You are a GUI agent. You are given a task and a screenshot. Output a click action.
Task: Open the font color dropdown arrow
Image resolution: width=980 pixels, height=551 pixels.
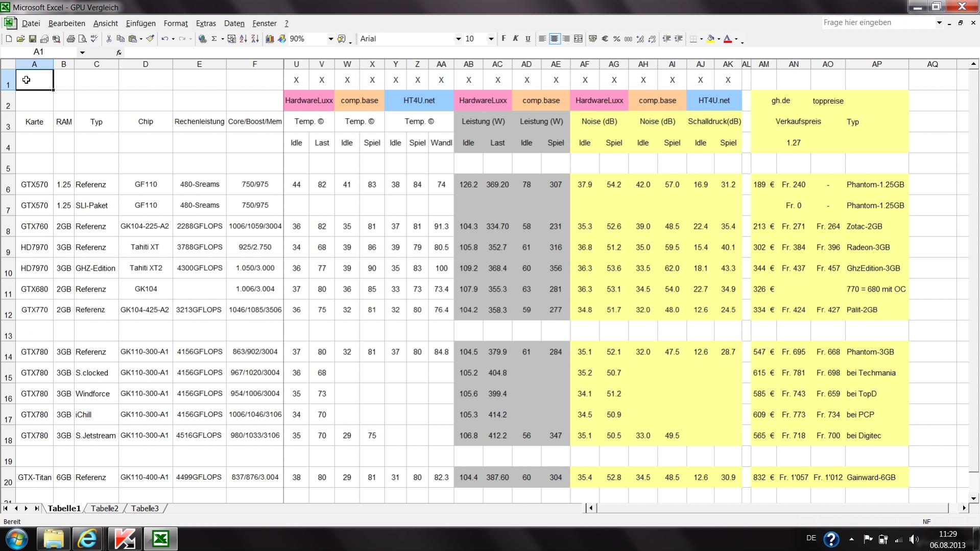(x=736, y=39)
